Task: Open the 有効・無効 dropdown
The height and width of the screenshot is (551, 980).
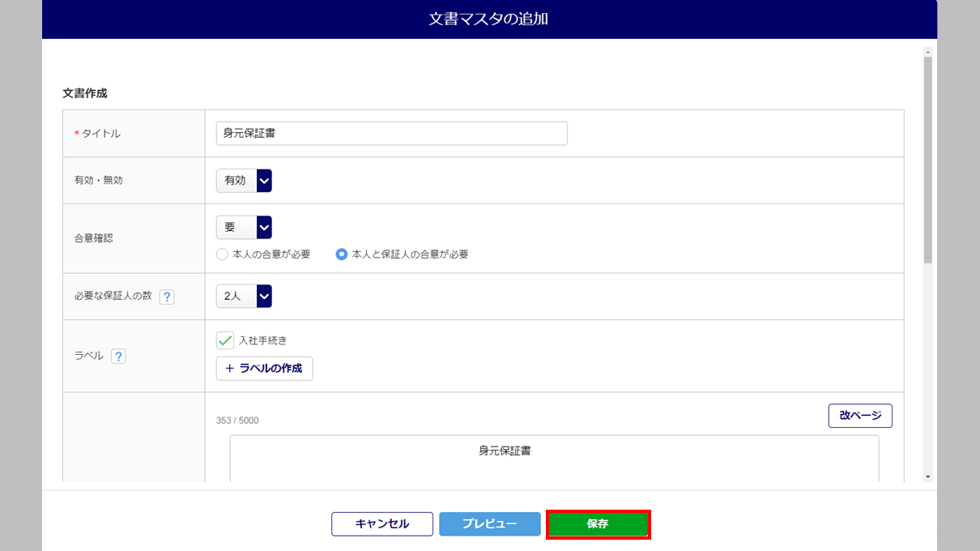Action: 244,181
